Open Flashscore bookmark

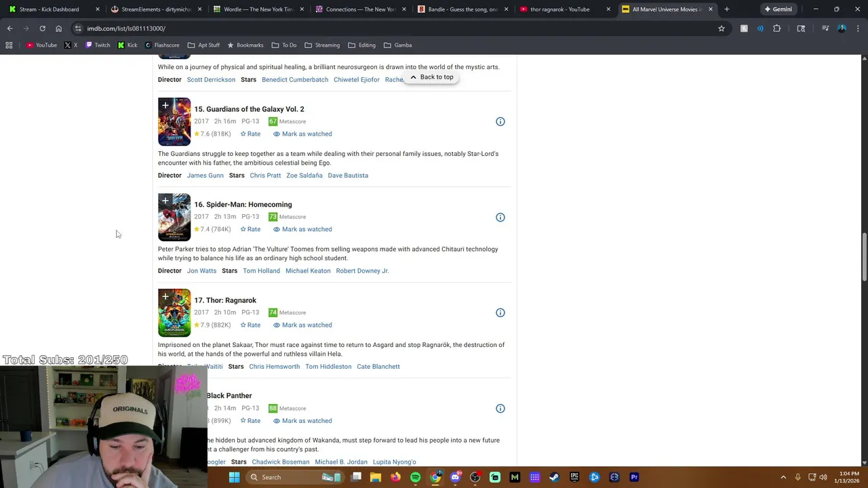161,45
